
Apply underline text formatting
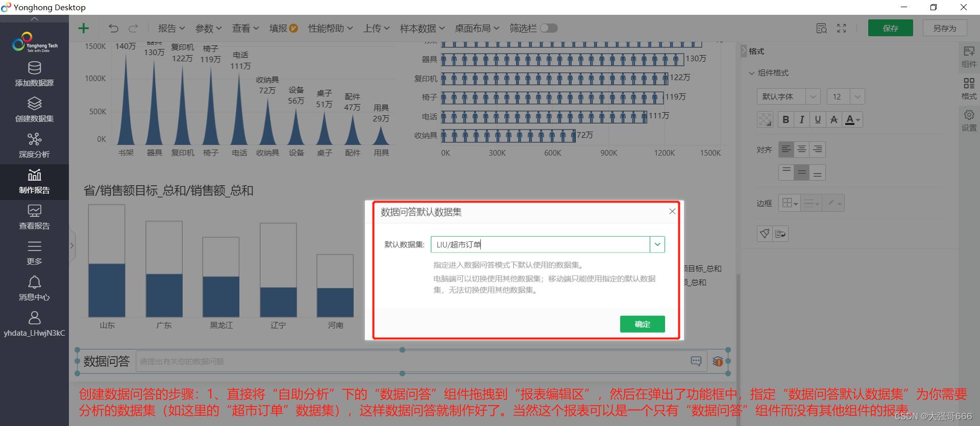(x=818, y=119)
